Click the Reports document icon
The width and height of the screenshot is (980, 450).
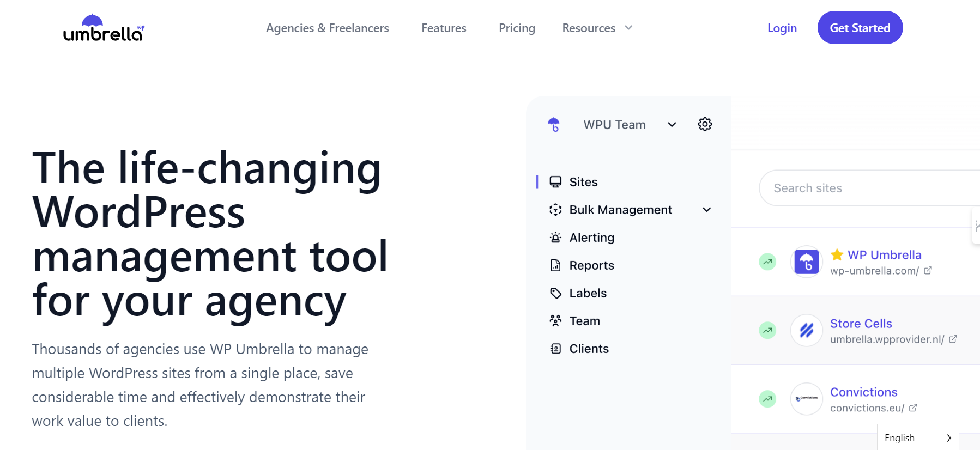(x=555, y=265)
